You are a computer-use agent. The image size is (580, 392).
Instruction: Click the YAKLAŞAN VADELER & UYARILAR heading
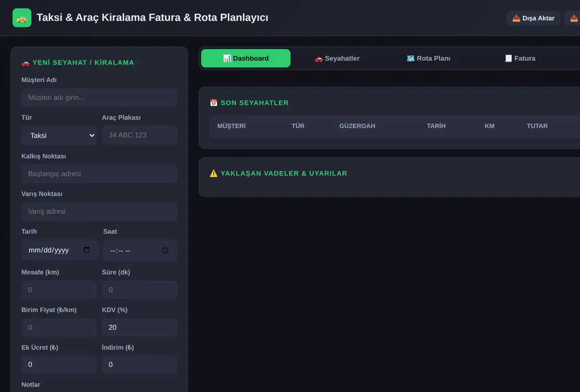278,174
